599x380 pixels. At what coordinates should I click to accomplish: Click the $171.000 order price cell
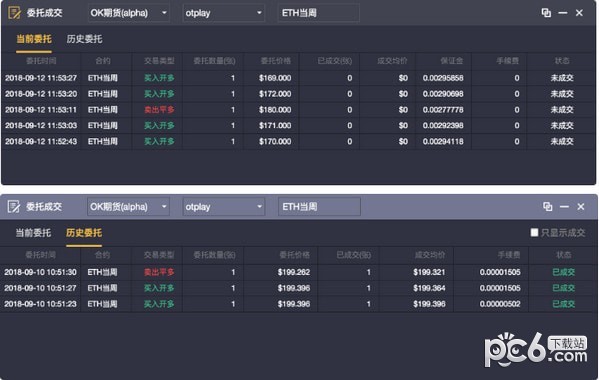click(275, 126)
